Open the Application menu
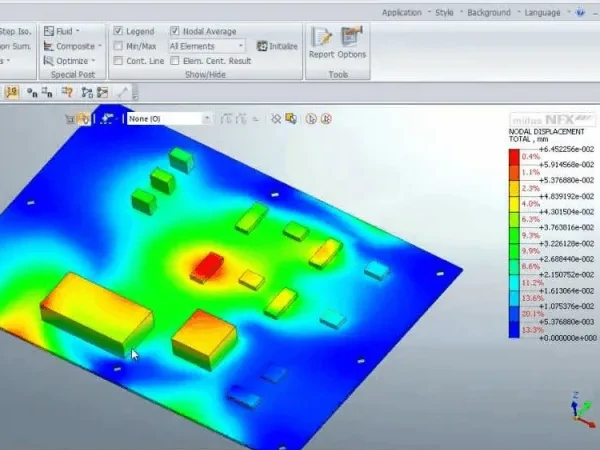The image size is (600, 450). click(401, 13)
